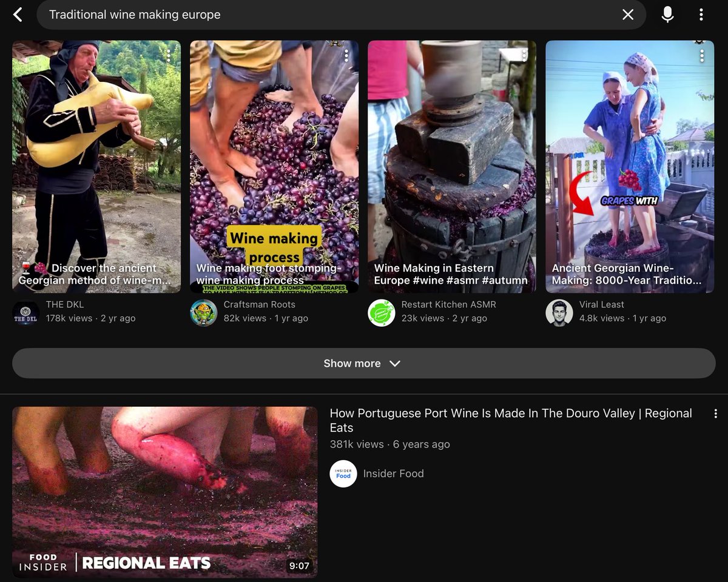Open options menu on THE DKL short
The width and height of the screenshot is (728, 582).
click(169, 56)
